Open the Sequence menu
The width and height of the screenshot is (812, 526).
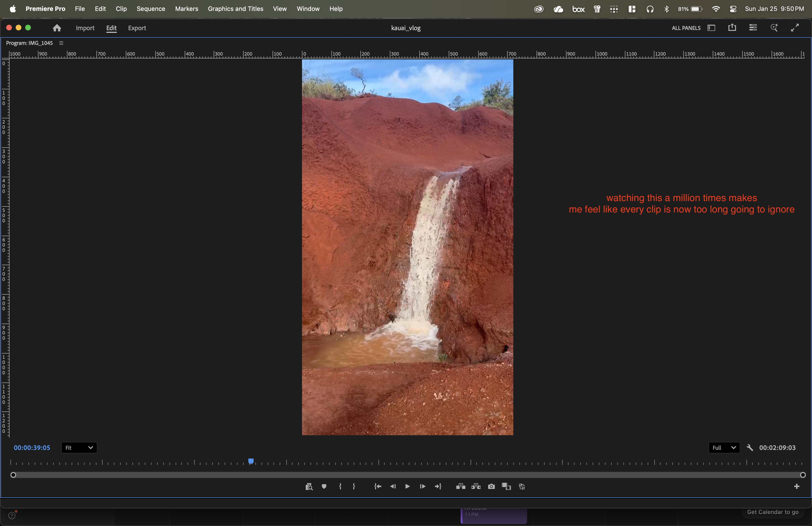(151, 9)
